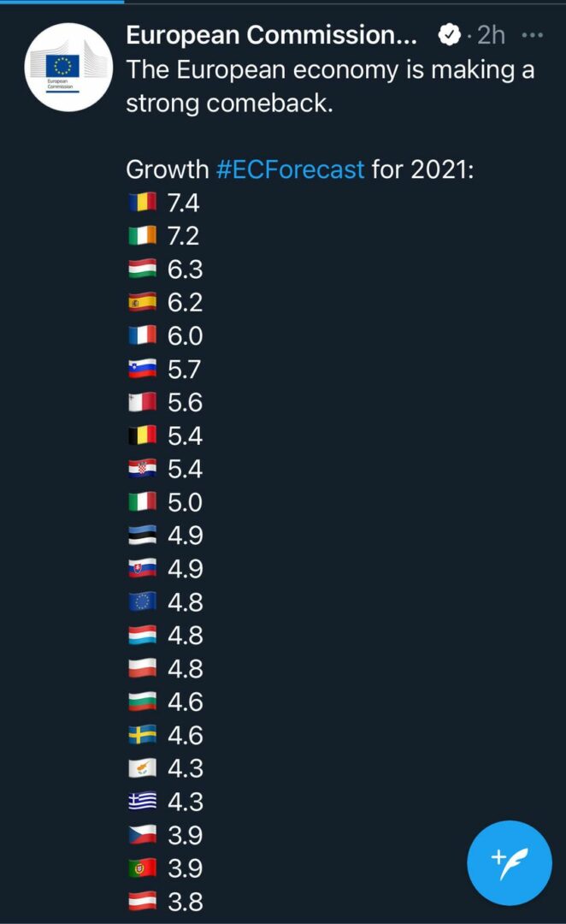This screenshot has width=566, height=924.
Task: Select the Cyprus flag emoji at 4.3
Action: click(143, 767)
